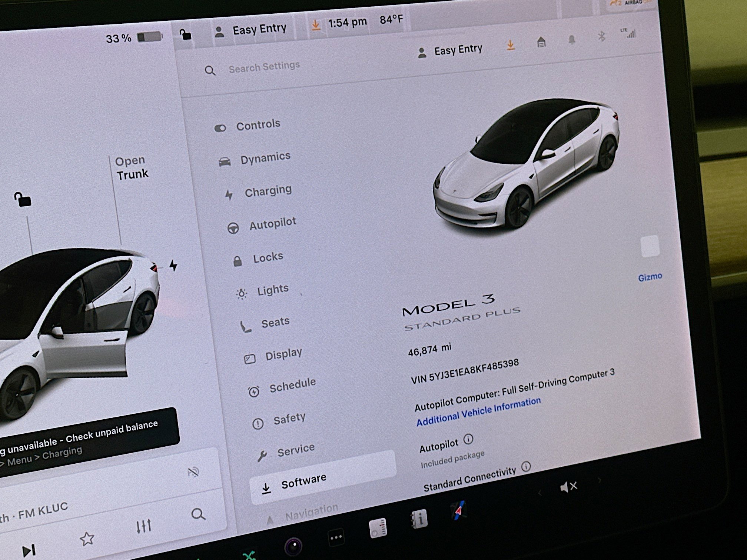Open the app launcher three-dots icon

point(336,537)
